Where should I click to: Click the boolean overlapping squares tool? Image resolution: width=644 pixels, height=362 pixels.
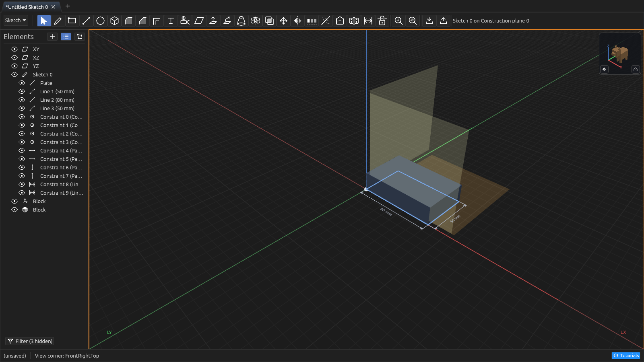pyautogui.click(x=269, y=21)
